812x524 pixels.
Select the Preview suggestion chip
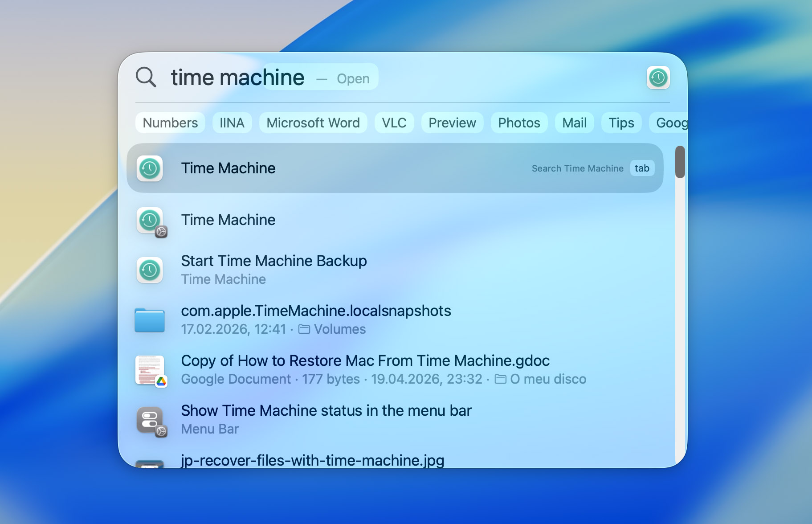coord(452,123)
